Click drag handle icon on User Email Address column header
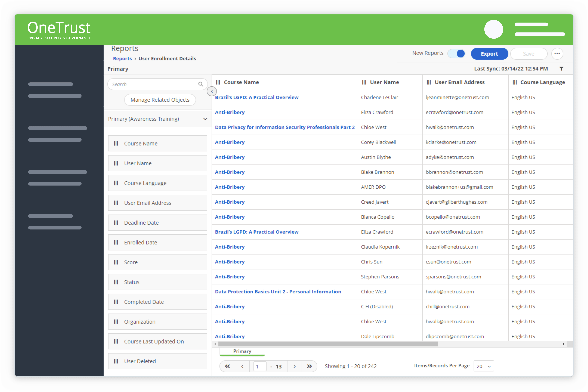588x392 pixels. pyautogui.click(x=429, y=82)
